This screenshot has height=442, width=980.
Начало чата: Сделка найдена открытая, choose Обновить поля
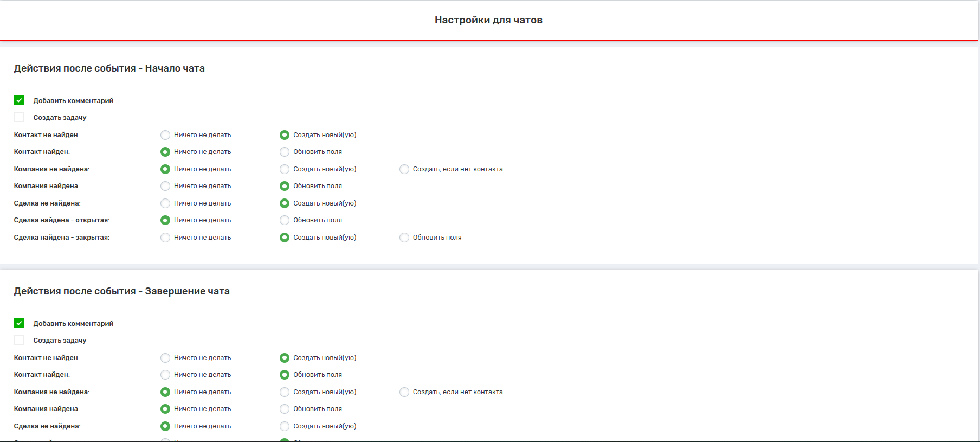[x=285, y=220]
